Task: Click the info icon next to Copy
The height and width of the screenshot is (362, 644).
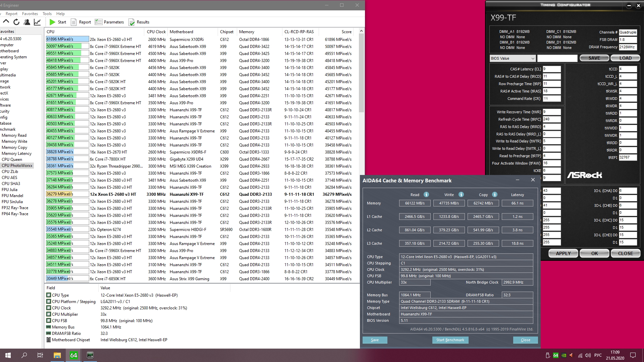Action: [x=494, y=194]
